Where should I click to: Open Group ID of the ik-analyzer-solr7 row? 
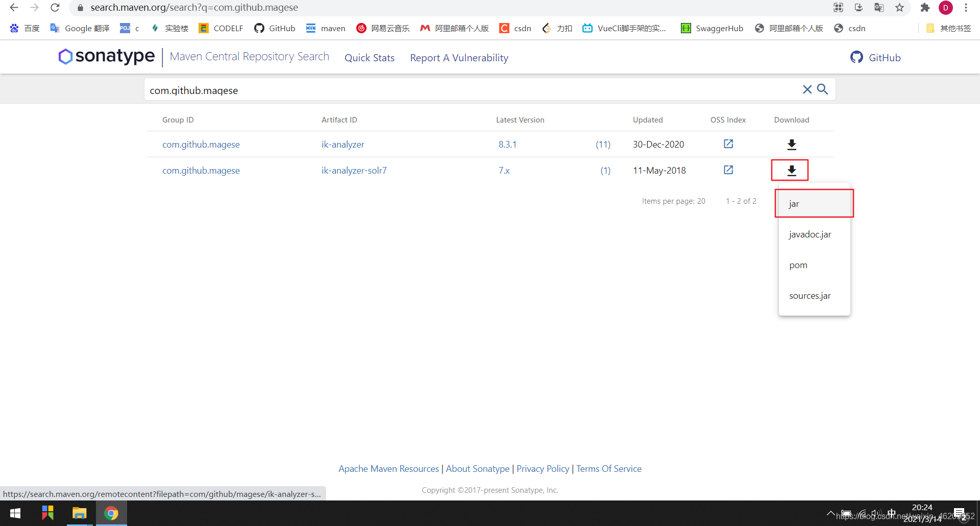point(201,171)
